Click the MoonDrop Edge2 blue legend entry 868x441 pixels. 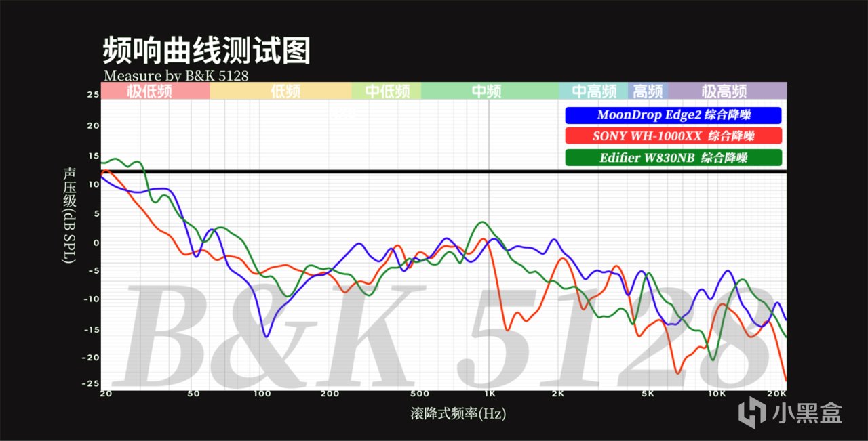pos(673,115)
